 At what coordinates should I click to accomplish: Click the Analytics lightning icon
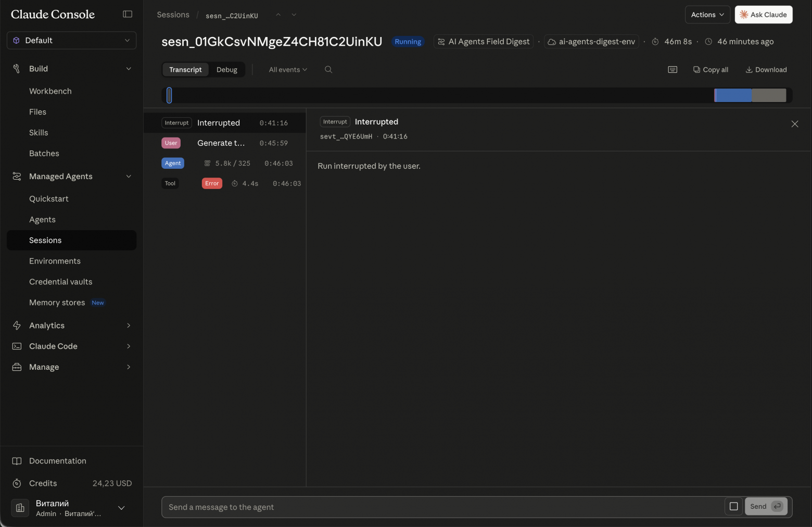(x=17, y=325)
